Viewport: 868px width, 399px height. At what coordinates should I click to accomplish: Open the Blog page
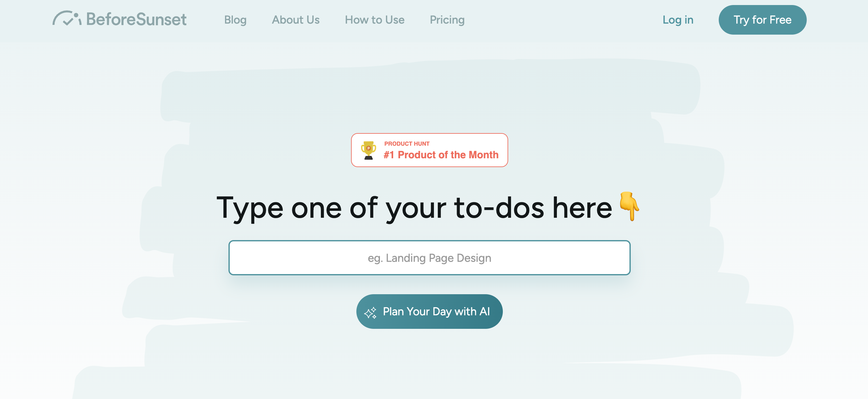pyautogui.click(x=235, y=20)
